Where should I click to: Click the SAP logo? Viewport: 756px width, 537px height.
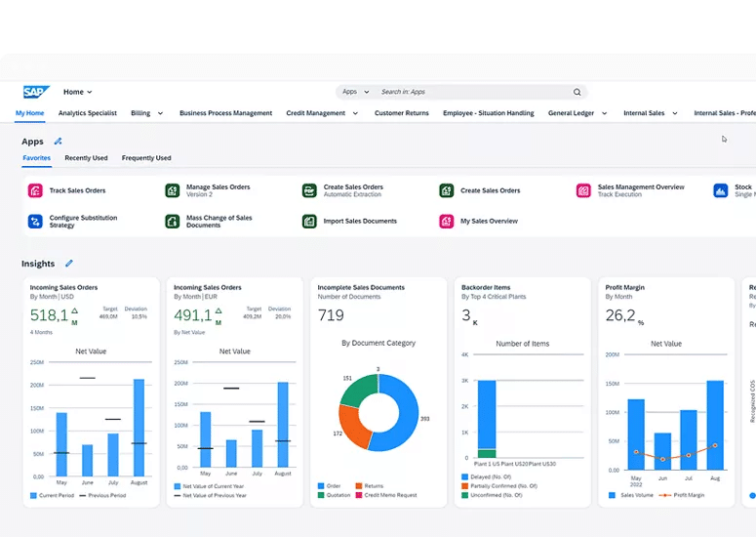coord(37,92)
